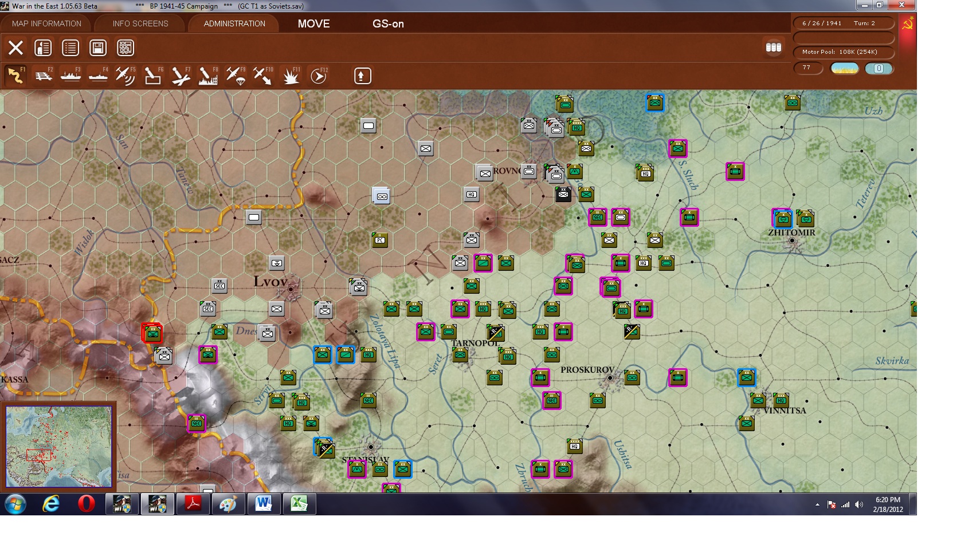Click the system tray volume icon
This screenshot has height=552, width=980.
(x=859, y=504)
